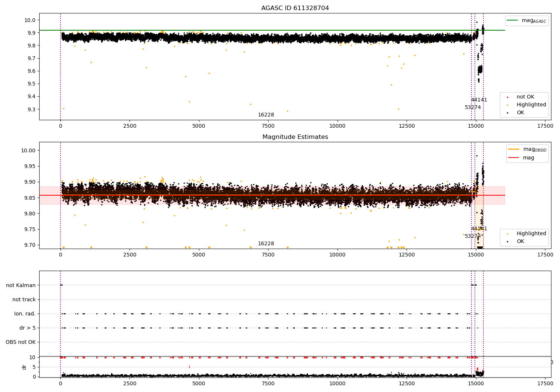Click the '9.85' y-axis tick label

(30, 198)
